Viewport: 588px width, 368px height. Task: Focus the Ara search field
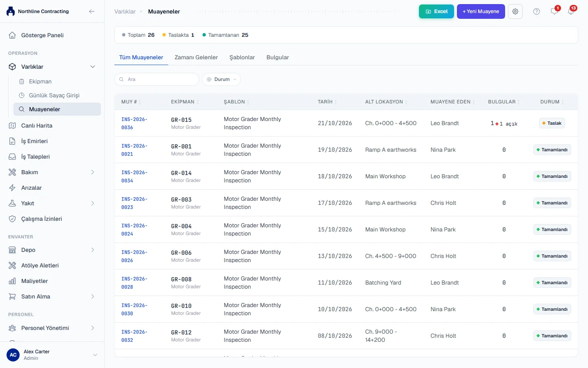(x=157, y=79)
